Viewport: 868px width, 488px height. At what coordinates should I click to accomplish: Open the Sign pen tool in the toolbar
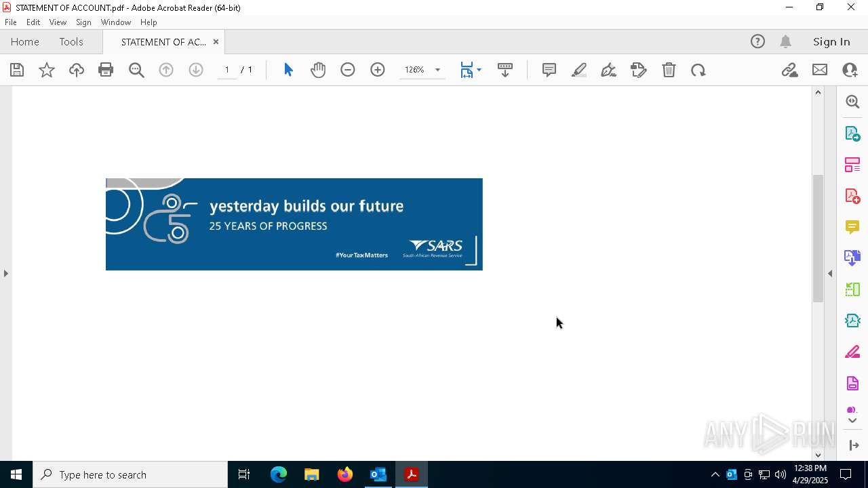coord(609,70)
